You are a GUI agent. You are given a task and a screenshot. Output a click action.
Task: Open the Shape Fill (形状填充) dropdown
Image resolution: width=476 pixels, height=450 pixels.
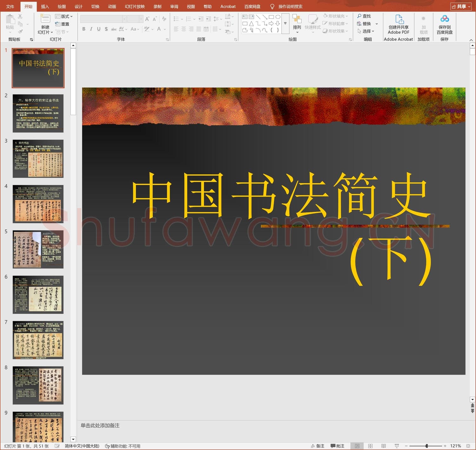pyautogui.click(x=335, y=16)
